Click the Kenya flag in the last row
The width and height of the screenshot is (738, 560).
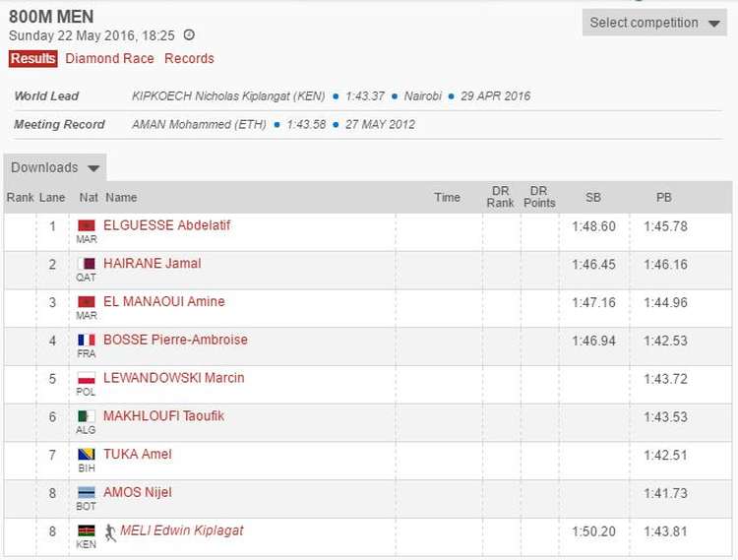(87, 531)
